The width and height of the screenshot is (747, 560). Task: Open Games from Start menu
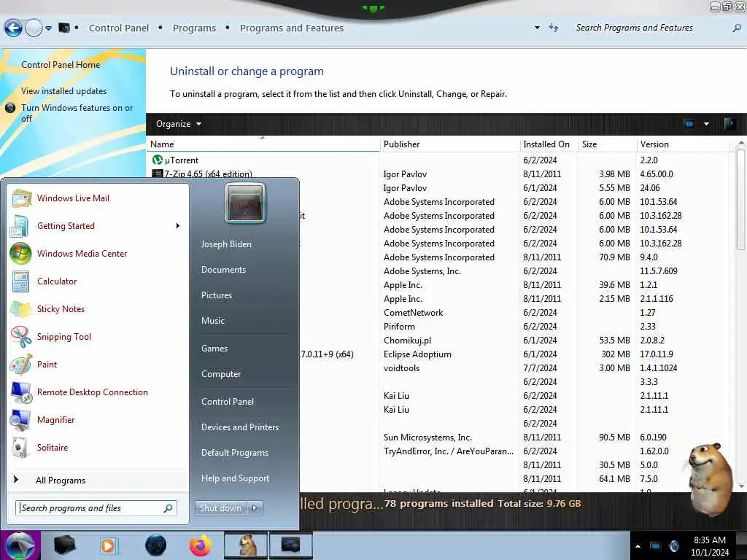coord(214,349)
